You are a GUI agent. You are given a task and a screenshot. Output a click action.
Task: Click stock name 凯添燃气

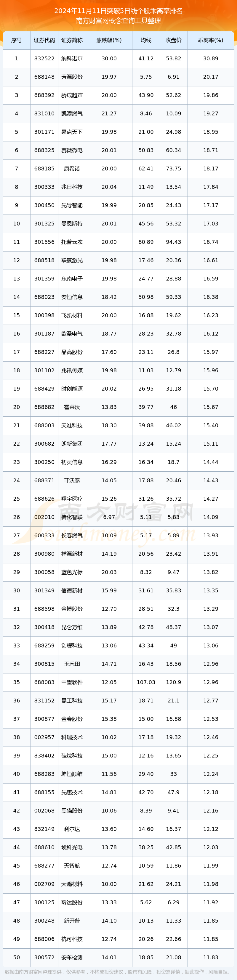pyautogui.click(x=72, y=113)
